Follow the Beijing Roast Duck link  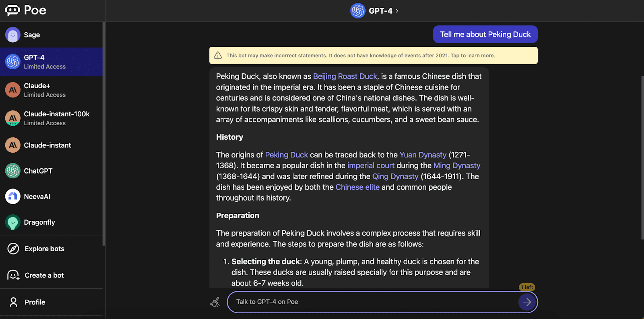(x=345, y=77)
